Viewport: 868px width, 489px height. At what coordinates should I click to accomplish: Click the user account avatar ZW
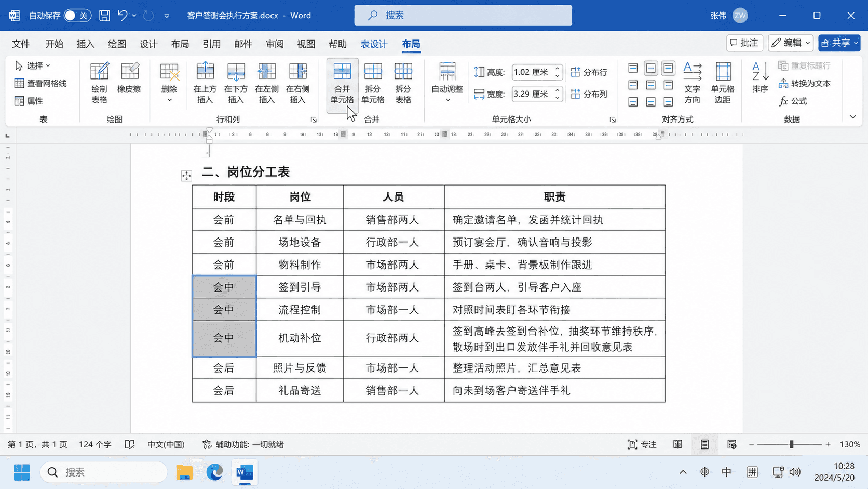coord(740,16)
